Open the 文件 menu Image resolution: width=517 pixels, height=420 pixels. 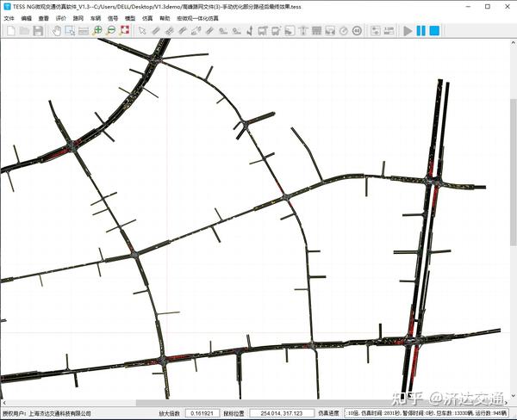[x=9, y=17]
